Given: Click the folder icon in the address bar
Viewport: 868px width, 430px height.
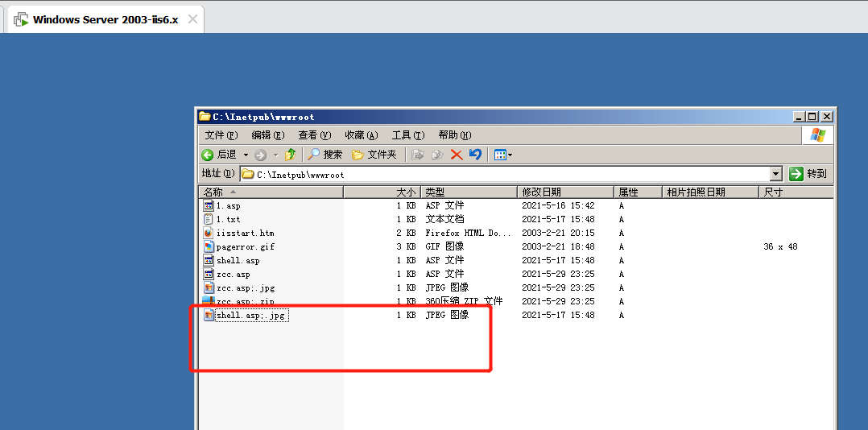Looking at the screenshot, I should click(248, 174).
